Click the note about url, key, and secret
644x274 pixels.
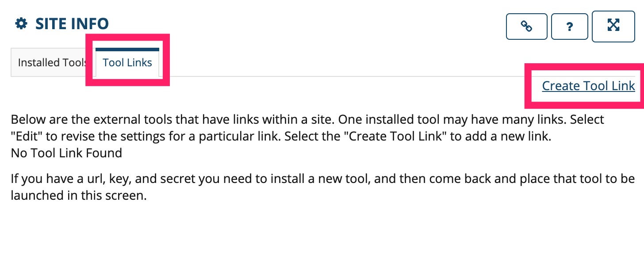pyautogui.click(x=323, y=187)
